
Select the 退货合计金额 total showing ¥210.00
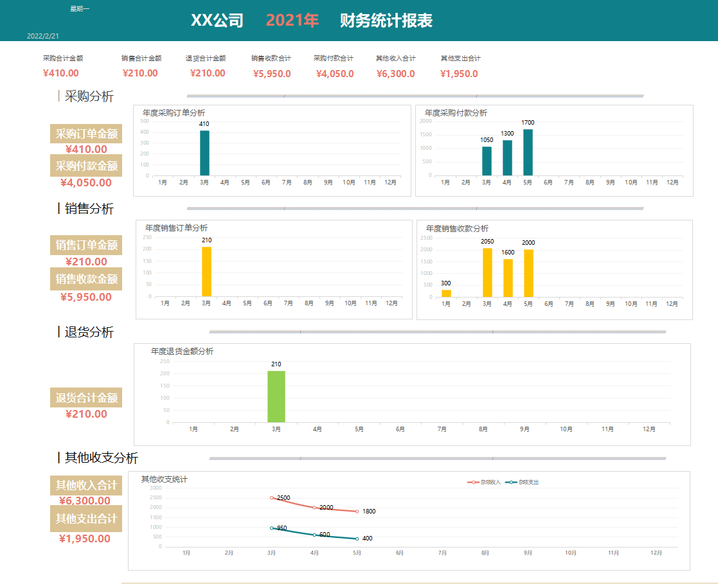(x=206, y=73)
